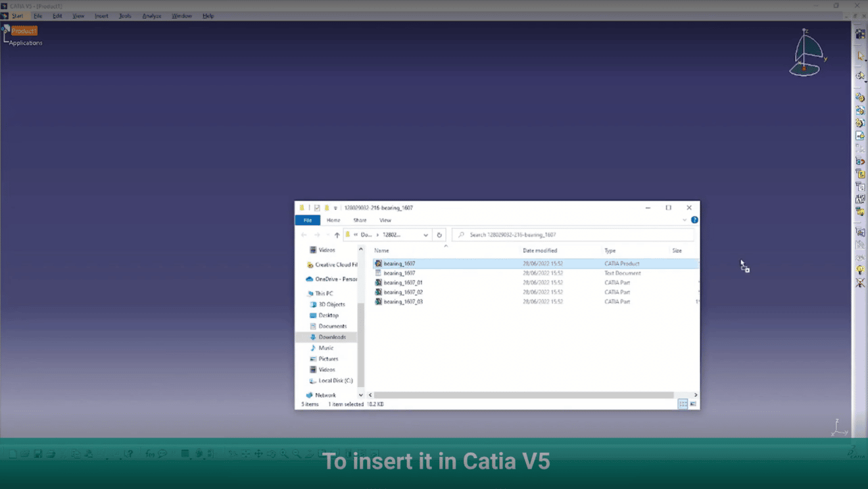
Task: Click the Save icon in the bottom toolbar
Action: tap(37, 453)
